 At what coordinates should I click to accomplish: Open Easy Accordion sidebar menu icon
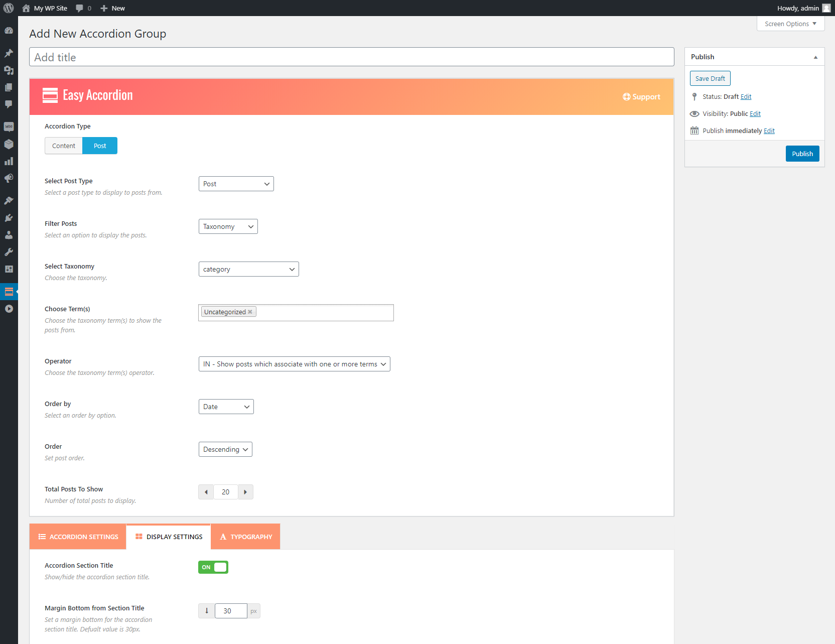click(9, 292)
